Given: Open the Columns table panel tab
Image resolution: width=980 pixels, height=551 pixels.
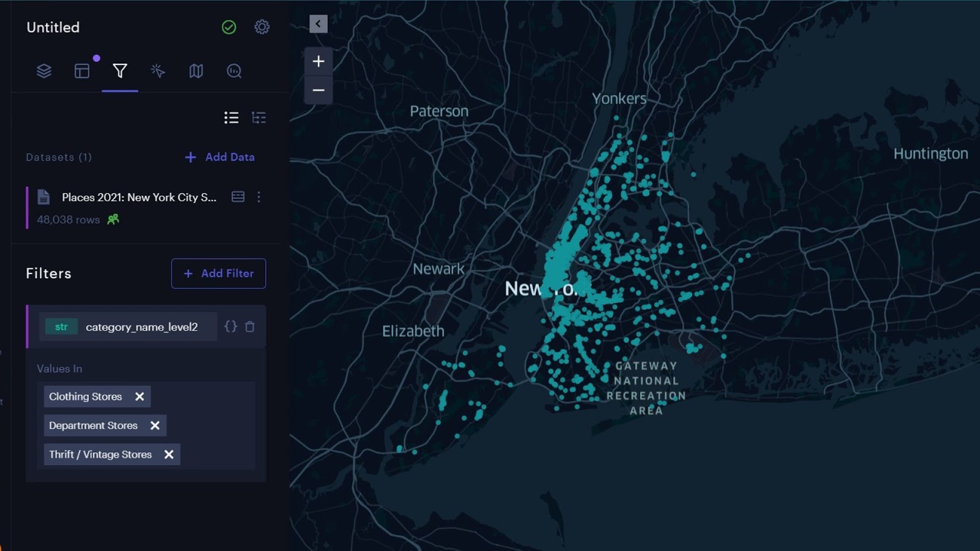Looking at the screenshot, I should pyautogui.click(x=82, y=71).
